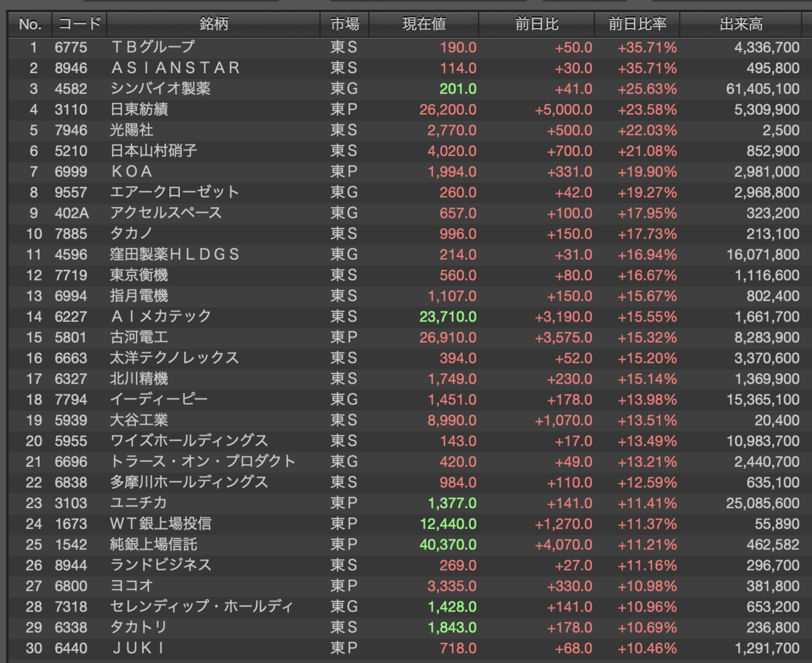Sort by the 現在値 column header
Viewport: 812px width, 663px height.
pos(424,24)
